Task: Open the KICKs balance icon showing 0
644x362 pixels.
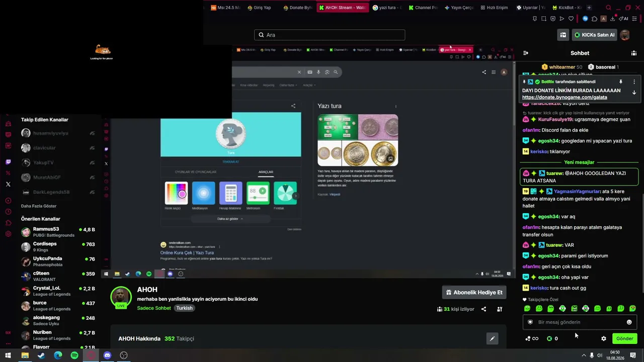Action: click(x=552, y=338)
